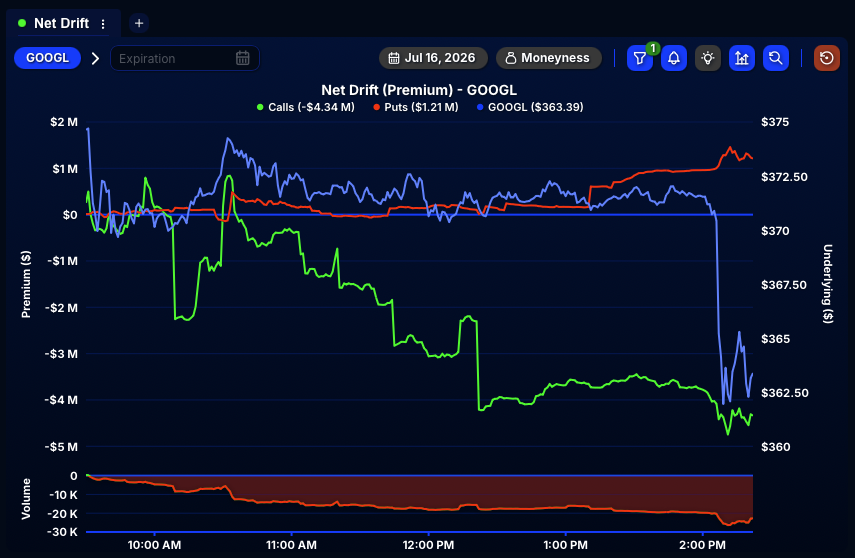Click the Underlying ($) axis title

[828, 284]
